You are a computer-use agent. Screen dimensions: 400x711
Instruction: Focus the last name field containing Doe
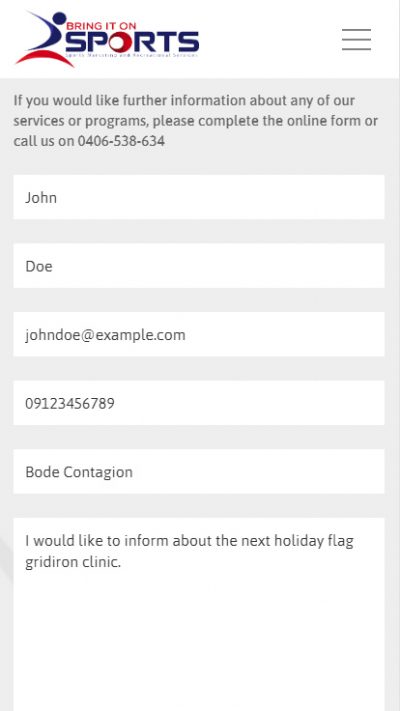[x=199, y=266]
